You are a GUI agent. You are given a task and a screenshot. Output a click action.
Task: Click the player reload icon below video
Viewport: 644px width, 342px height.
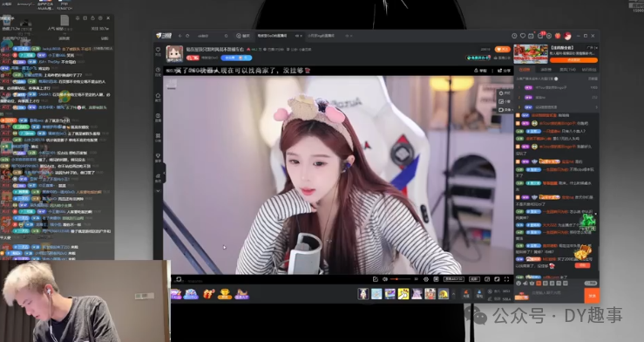coord(179,279)
